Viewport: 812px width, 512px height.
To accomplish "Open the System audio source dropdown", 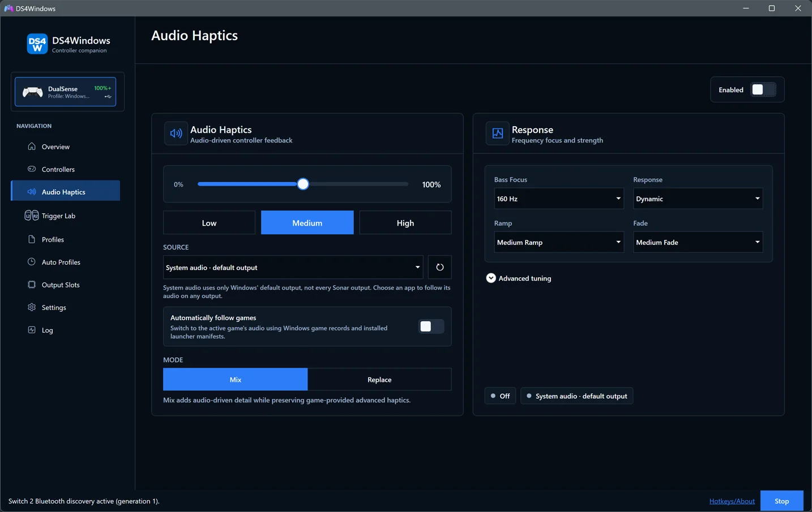I will 293,267.
